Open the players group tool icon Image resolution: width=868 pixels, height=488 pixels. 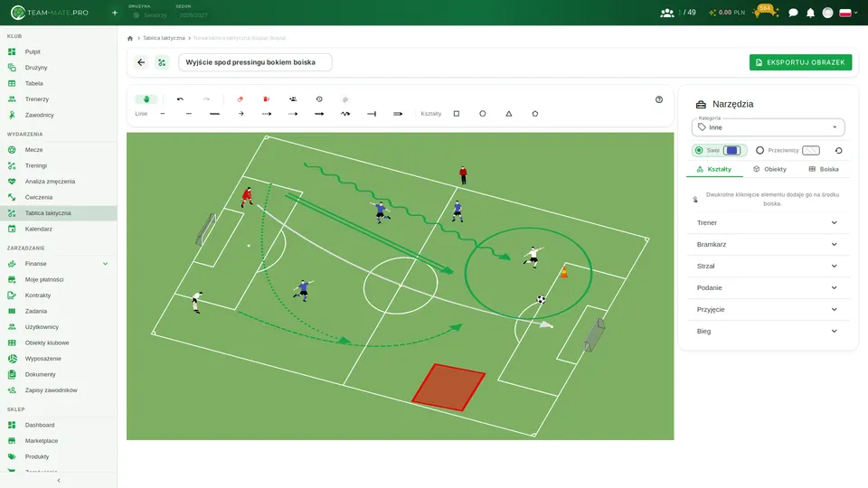(x=293, y=99)
